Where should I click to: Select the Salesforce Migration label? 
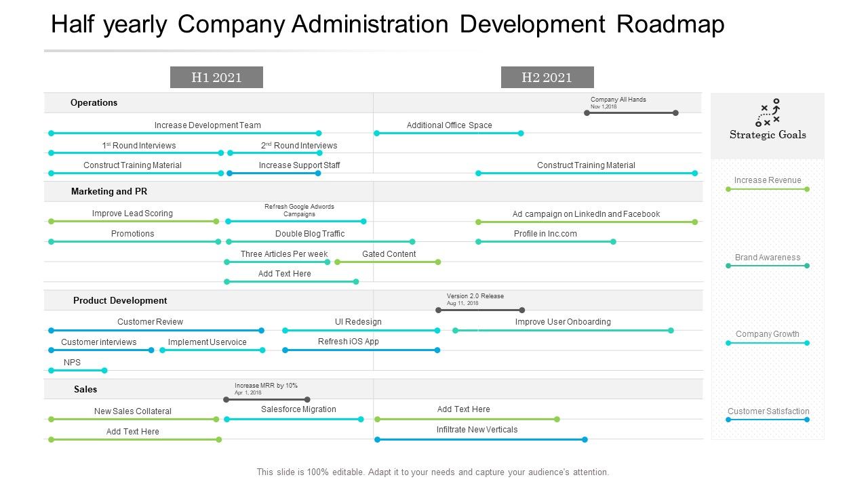click(x=299, y=409)
